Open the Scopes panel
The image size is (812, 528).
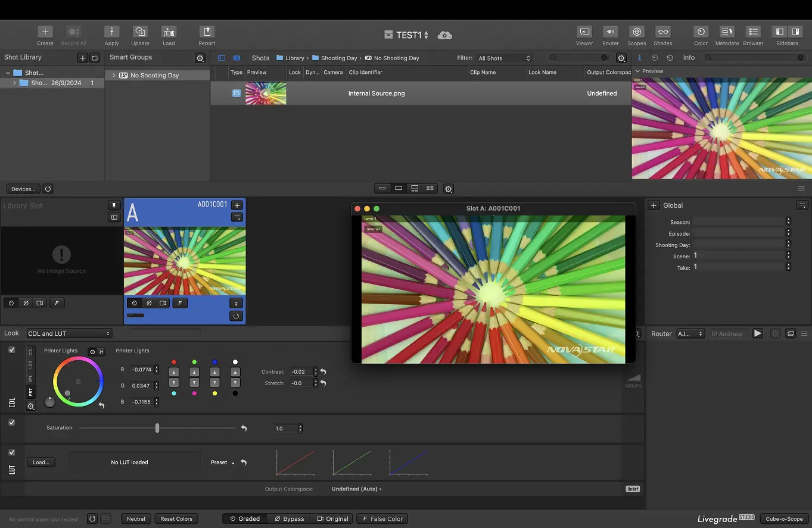[x=636, y=32]
